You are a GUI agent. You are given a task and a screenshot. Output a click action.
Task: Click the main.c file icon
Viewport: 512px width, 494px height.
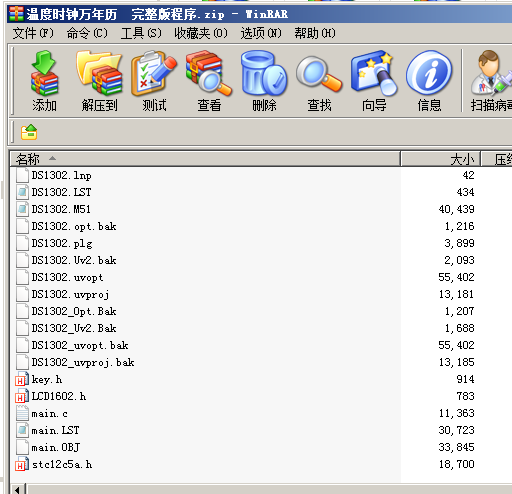(x=22, y=413)
